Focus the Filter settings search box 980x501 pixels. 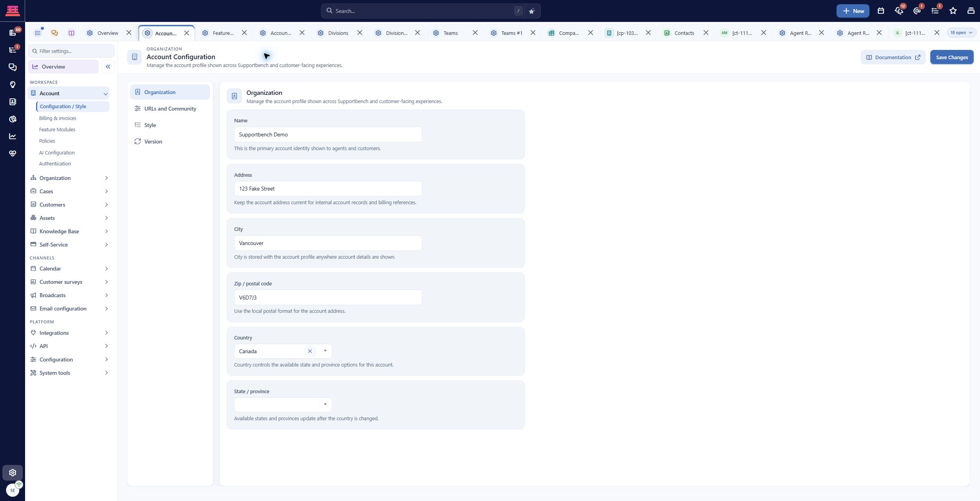click(71, 51)
